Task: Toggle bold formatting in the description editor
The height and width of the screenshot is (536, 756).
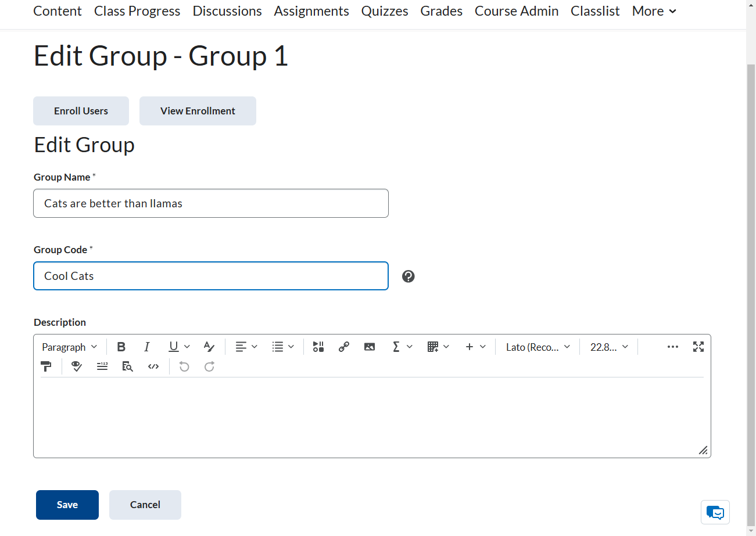Action: pos(121,347)
